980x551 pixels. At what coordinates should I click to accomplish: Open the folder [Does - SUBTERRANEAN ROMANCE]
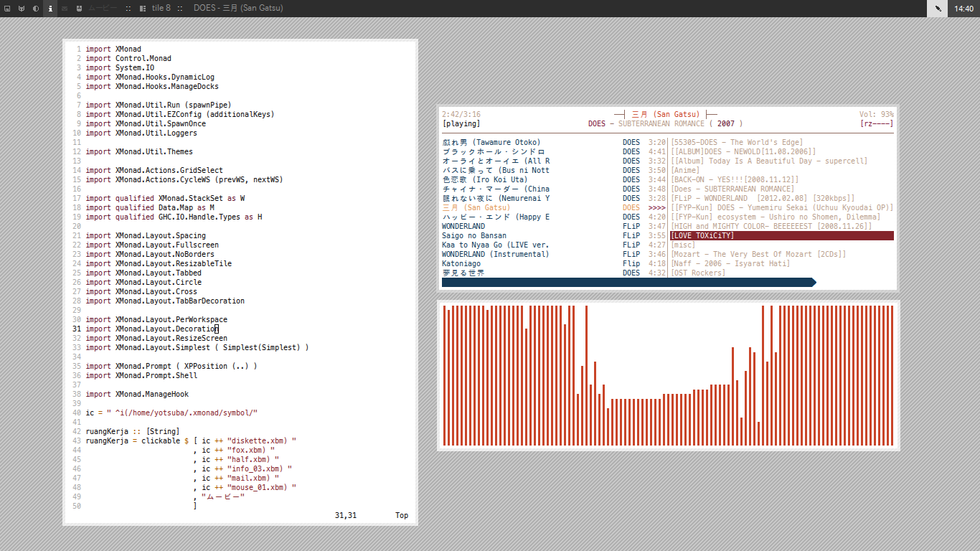732,189
